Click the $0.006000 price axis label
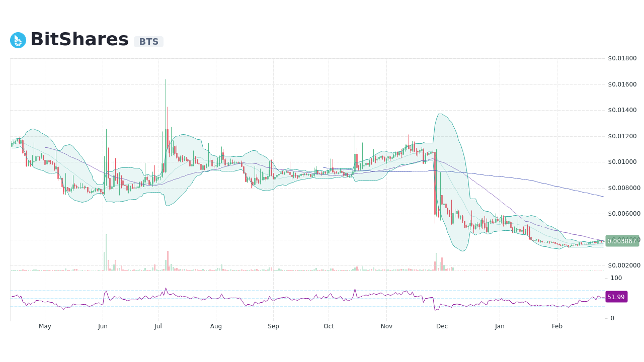Image resolution: width=644 pixels, height=362 pixels. [624, 214]
